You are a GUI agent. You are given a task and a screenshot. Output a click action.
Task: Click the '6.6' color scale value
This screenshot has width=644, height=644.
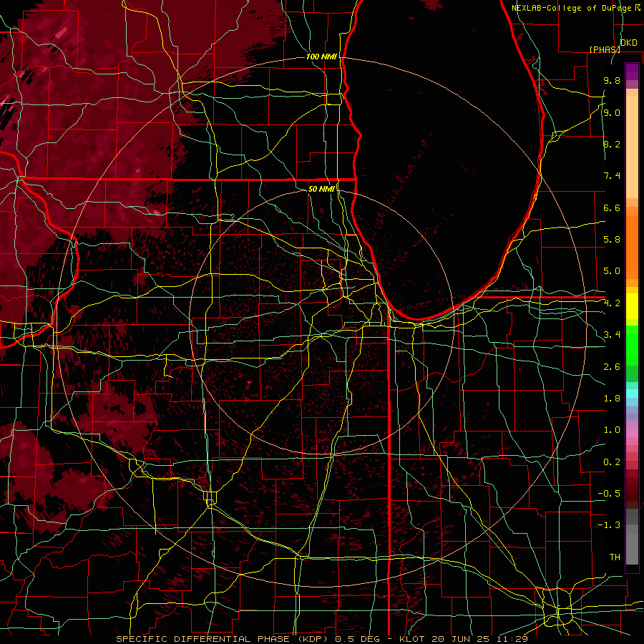(x=612, y=208)
